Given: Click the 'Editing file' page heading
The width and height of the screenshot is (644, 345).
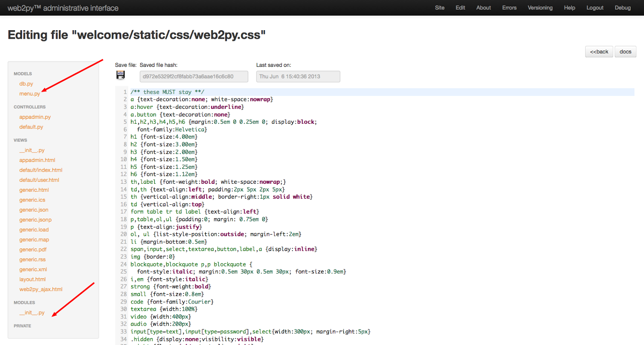Looking at the screenshot, I should [x=136, y=35].
